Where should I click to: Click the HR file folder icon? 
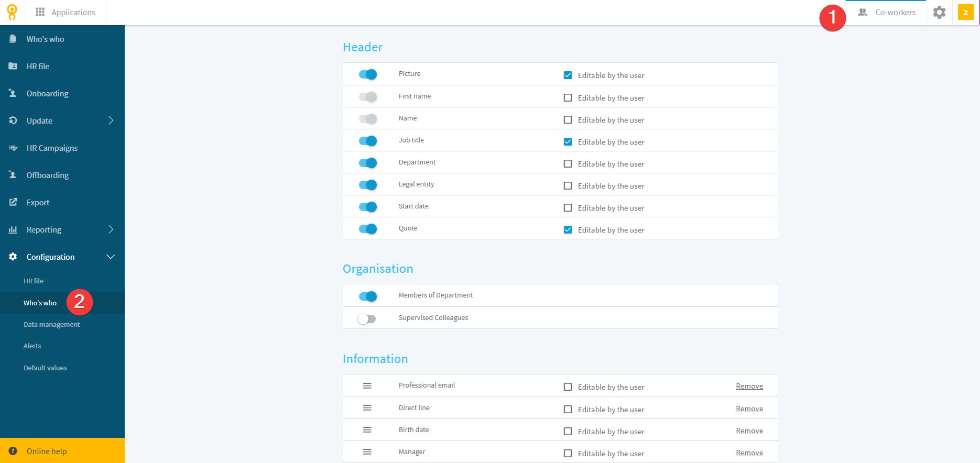[13, 66]
